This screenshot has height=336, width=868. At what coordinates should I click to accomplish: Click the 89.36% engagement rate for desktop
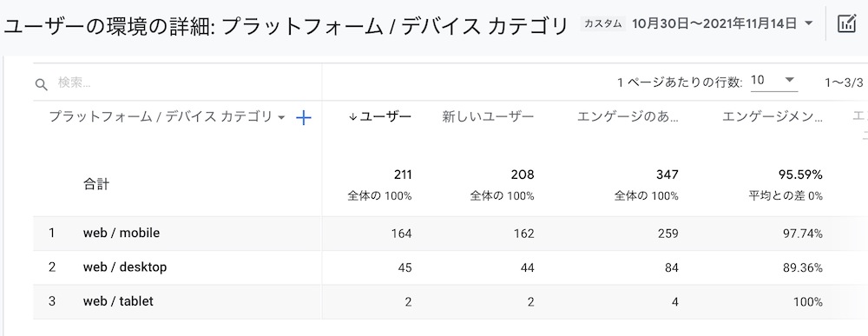tap(801, 268)
